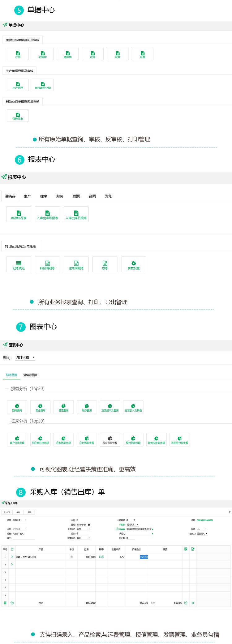
Task: Switch to the 对账 report tab
Action: coord(109,196)
